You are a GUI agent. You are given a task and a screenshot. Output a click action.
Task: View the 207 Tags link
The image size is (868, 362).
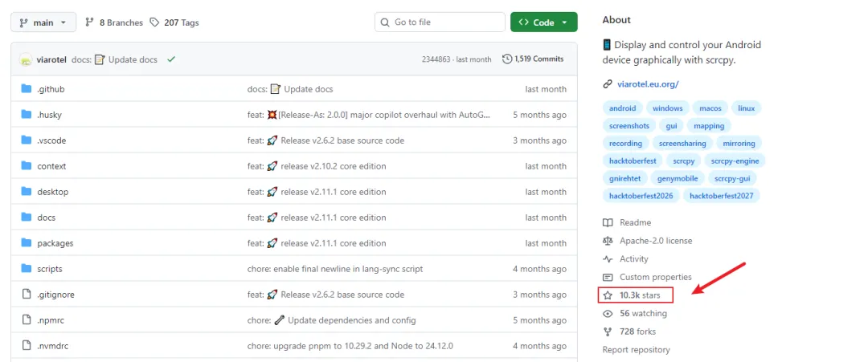(182, 22)
